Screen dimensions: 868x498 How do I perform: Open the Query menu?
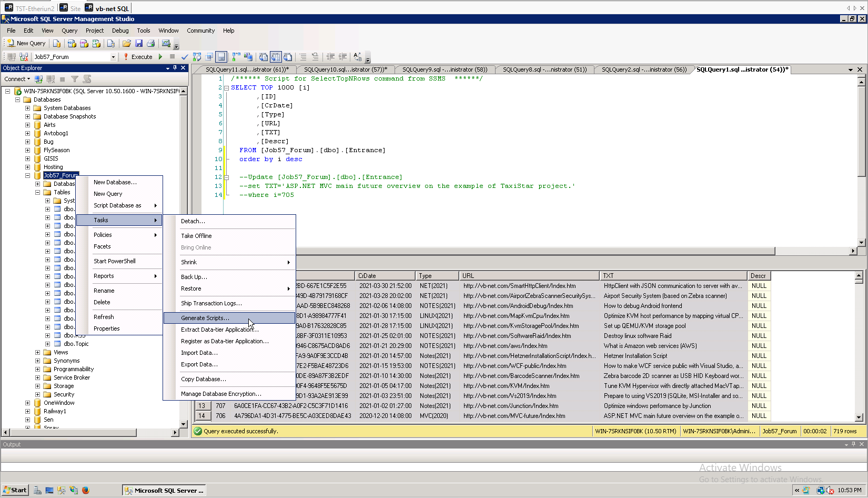pos(69,31)
